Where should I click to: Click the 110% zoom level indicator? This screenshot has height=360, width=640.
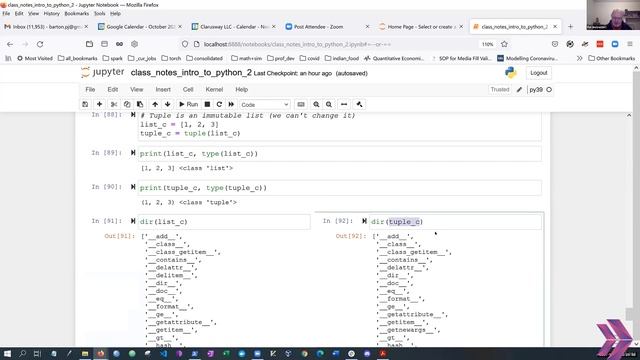coord(487,44)
